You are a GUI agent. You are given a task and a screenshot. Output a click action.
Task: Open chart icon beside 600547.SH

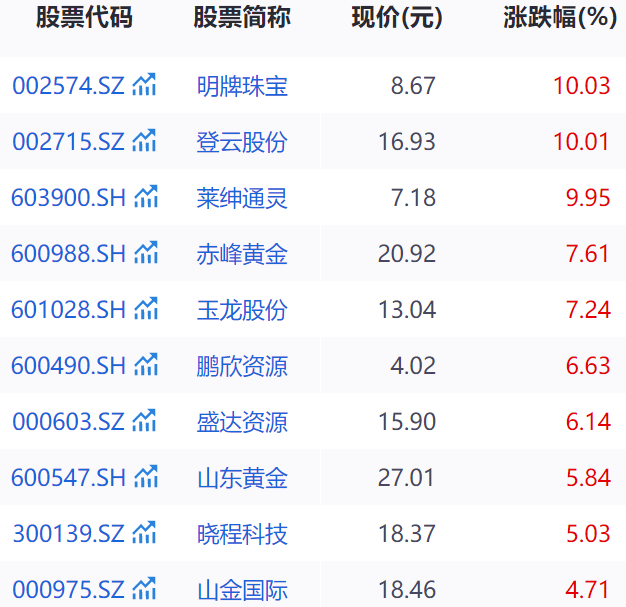[145, 477]
